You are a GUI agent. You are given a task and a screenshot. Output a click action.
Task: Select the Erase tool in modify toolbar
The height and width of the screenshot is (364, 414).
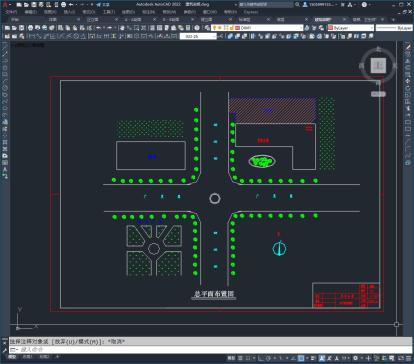[408, 48]
